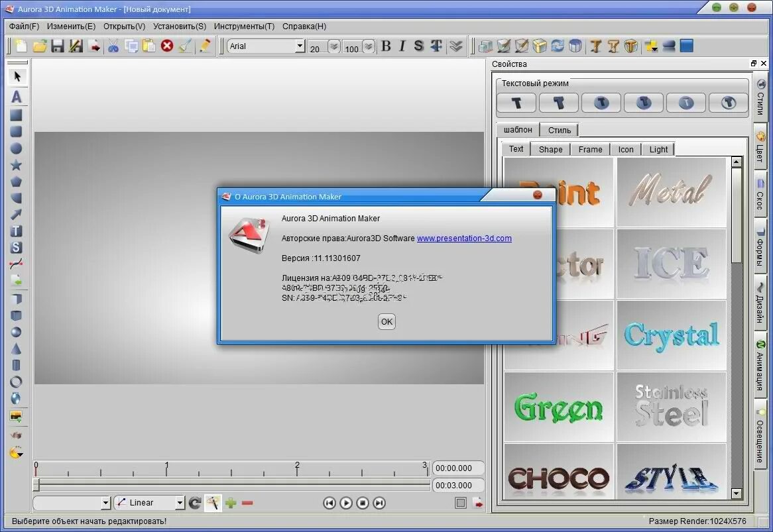Choose the cone 3D object tool
This screenshot has width=773, height=532.
point(16,348)
